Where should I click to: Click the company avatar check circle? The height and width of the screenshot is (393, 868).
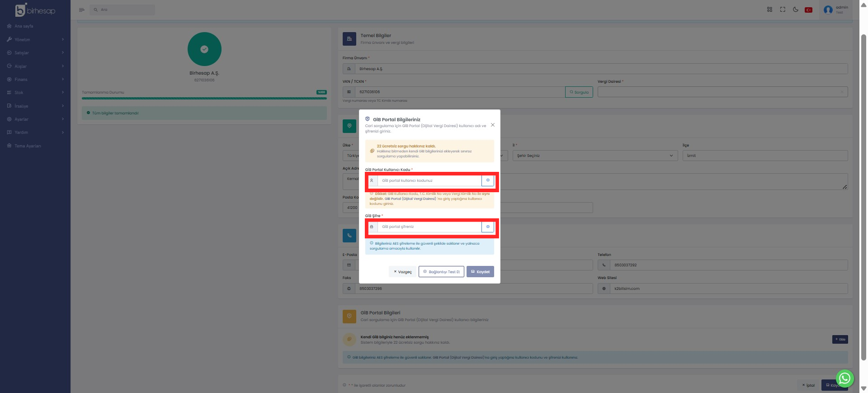point(204,49)
